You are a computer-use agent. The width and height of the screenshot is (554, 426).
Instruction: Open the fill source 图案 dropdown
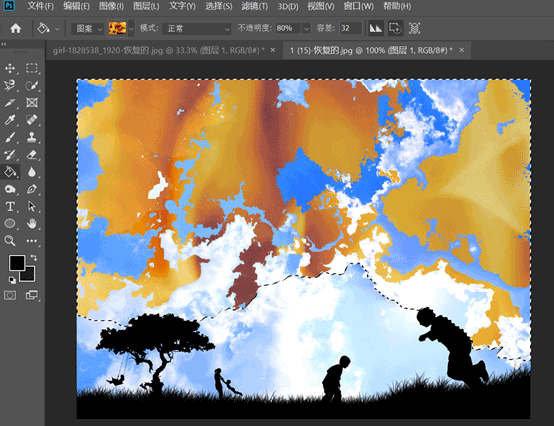tap(87, 29)
